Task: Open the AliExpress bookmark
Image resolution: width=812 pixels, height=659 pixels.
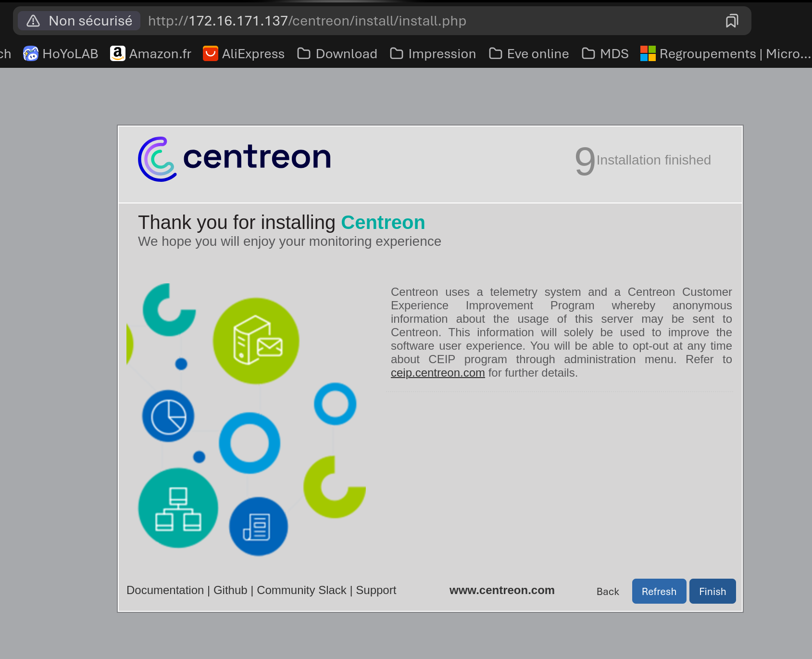Action: click(x=244, y=53)
